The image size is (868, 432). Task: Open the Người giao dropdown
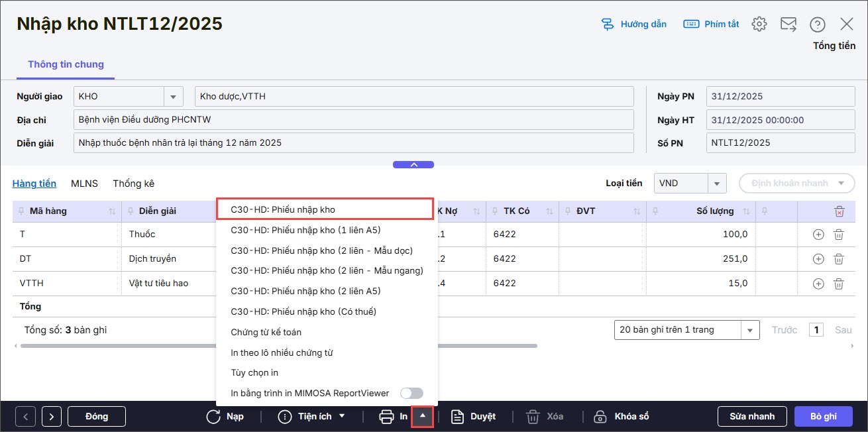(173, 97)
